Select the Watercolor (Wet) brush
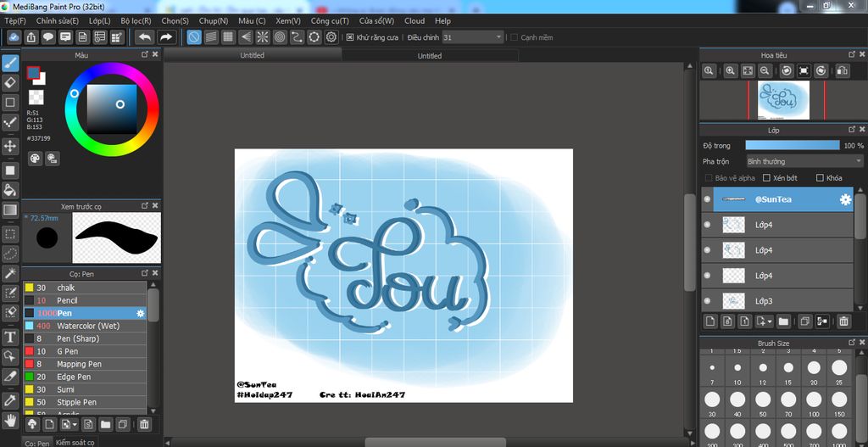 [x=85, y=326]
